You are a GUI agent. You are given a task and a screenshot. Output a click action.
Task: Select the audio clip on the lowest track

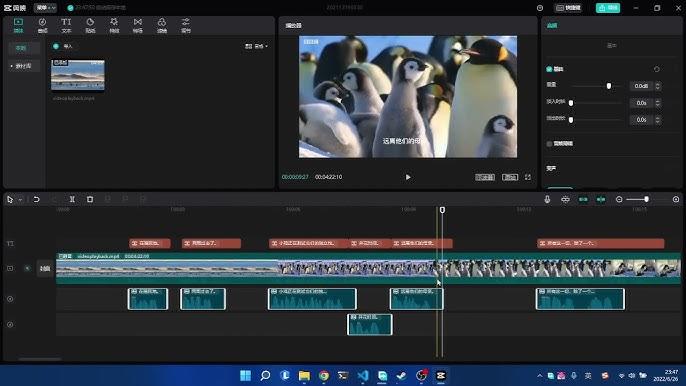(370, 325)
